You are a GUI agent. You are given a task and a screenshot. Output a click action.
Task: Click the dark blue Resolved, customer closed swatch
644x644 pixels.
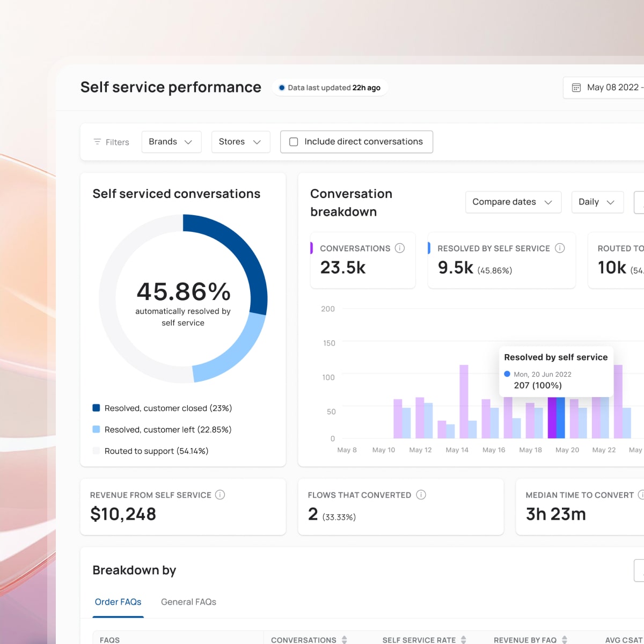[x=97, y=408]
